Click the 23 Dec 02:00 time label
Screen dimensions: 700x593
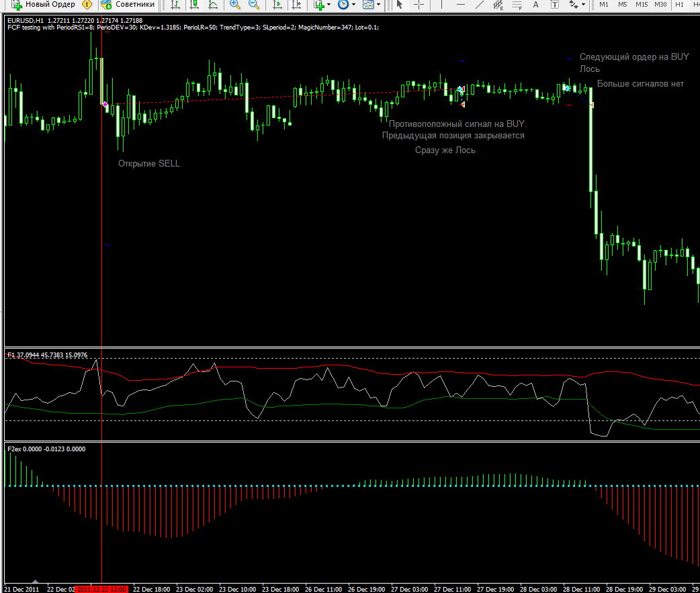195,590
